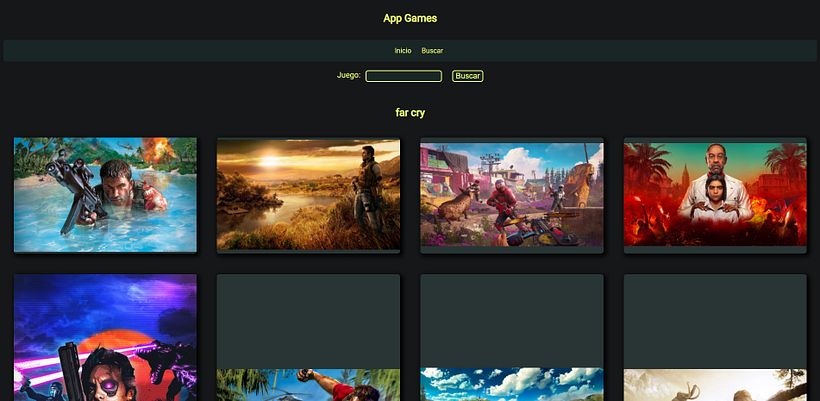
Task: Open the neon cyborg laser game card
Action: point(105,337)
